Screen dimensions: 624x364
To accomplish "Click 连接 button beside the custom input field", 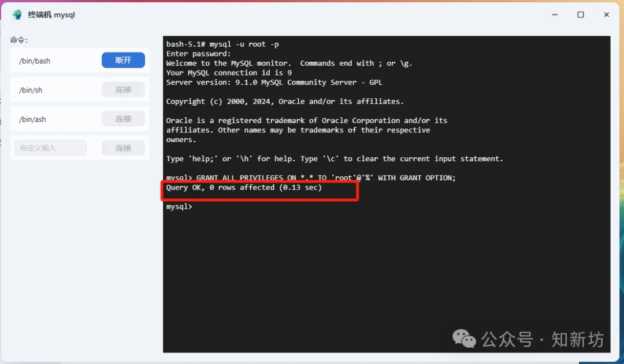I will pyautogui.click(x=124, y=148).
